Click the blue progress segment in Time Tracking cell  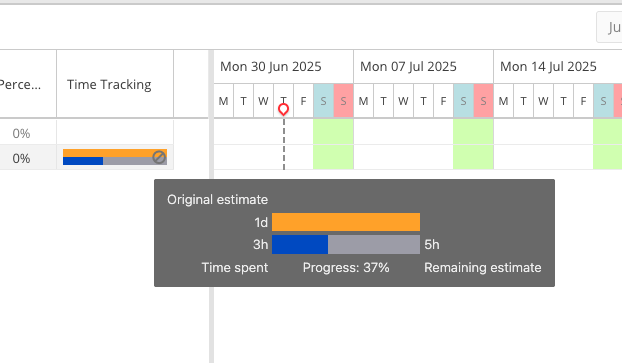coord(83,161)
